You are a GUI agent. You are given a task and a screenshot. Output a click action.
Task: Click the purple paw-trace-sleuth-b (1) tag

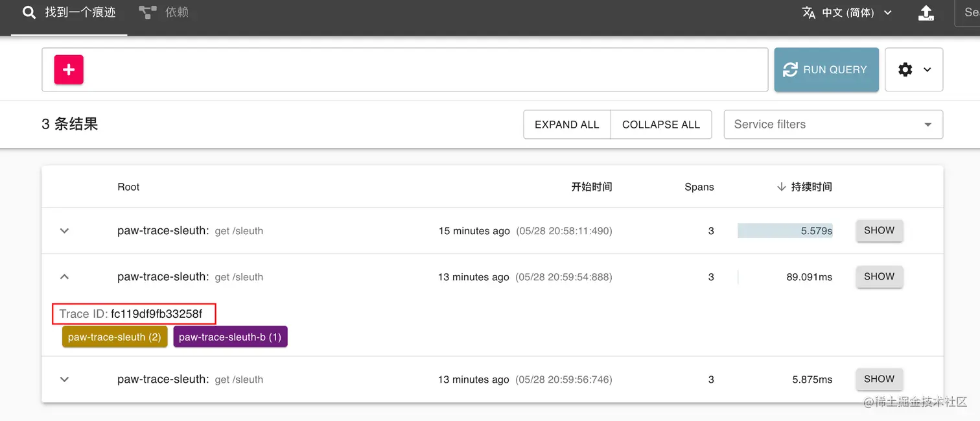click(x=230, y=337)
